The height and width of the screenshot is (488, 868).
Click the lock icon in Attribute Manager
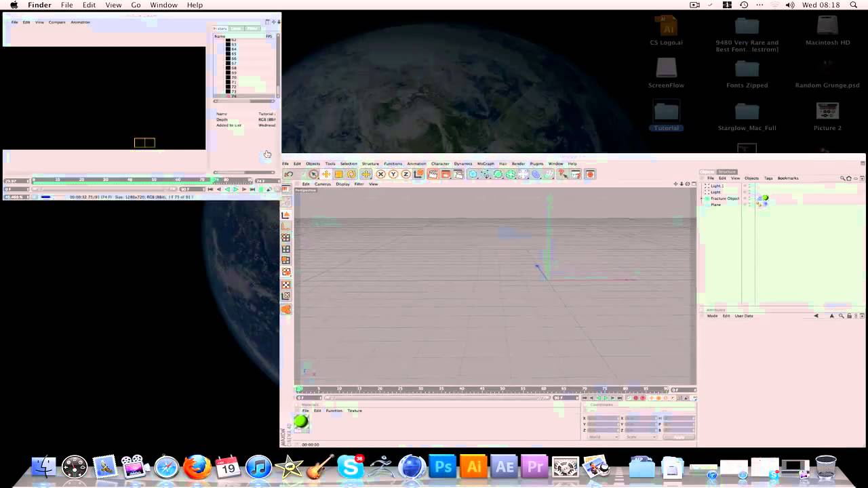point(849,316)
